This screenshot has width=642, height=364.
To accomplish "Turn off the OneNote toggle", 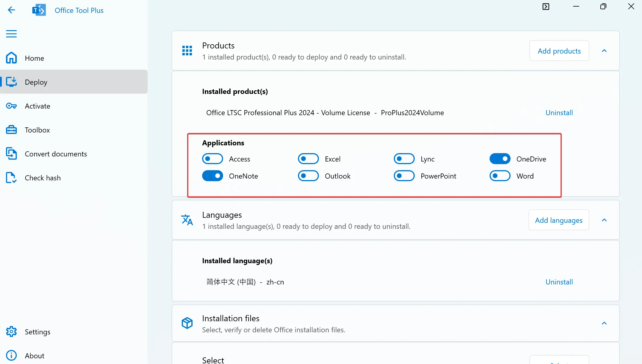I will [x=213, y=176].
